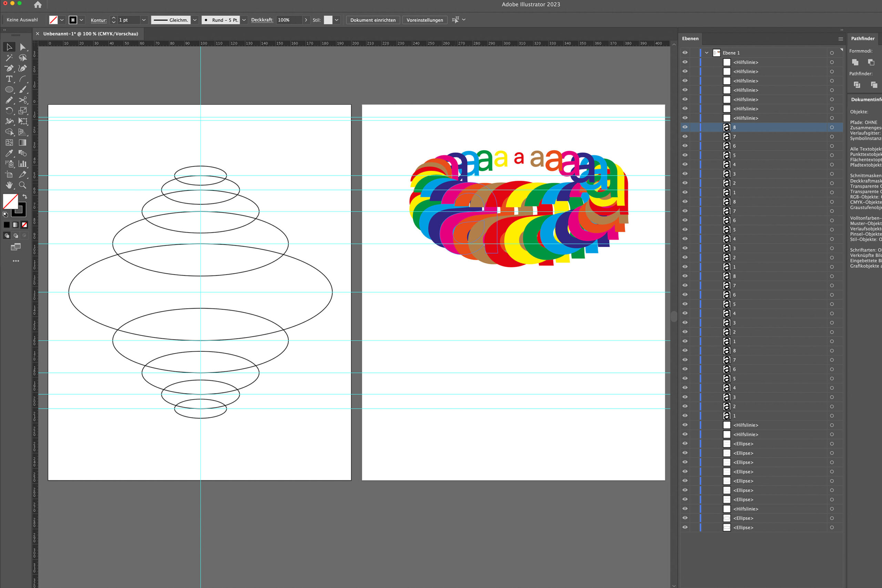Swap fill and stroke colors
This screenshot has width=882, height=588.
coord(25,196)
